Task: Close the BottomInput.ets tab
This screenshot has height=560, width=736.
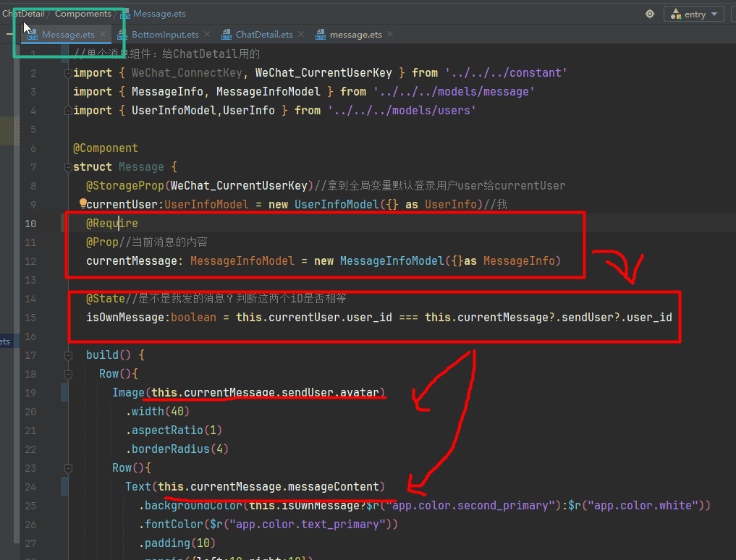Action: pyautogui.click(x=207, y=35)
